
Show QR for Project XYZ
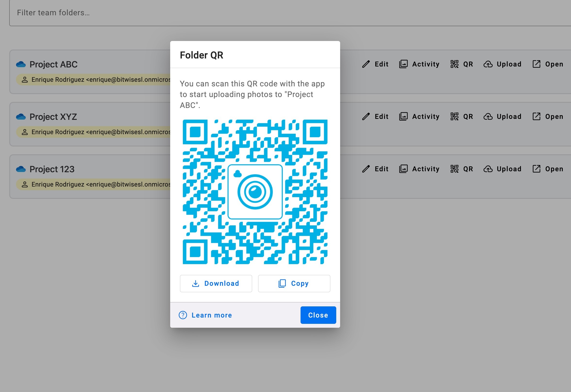click(x=462, y=116)
